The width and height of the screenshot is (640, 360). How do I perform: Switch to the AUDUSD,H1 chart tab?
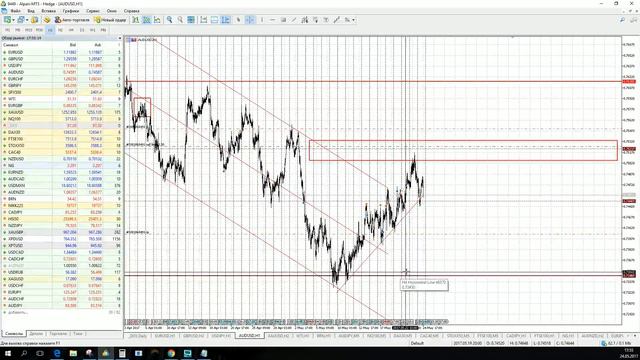pyautogui.click(x=249, y=336)
